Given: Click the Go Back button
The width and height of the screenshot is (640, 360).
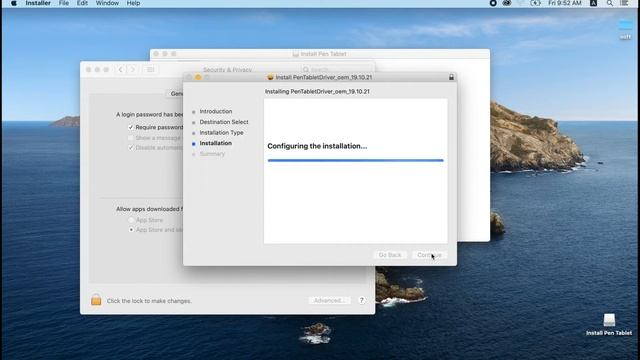Looking at the screenshot, I should (x=390, y=255).
